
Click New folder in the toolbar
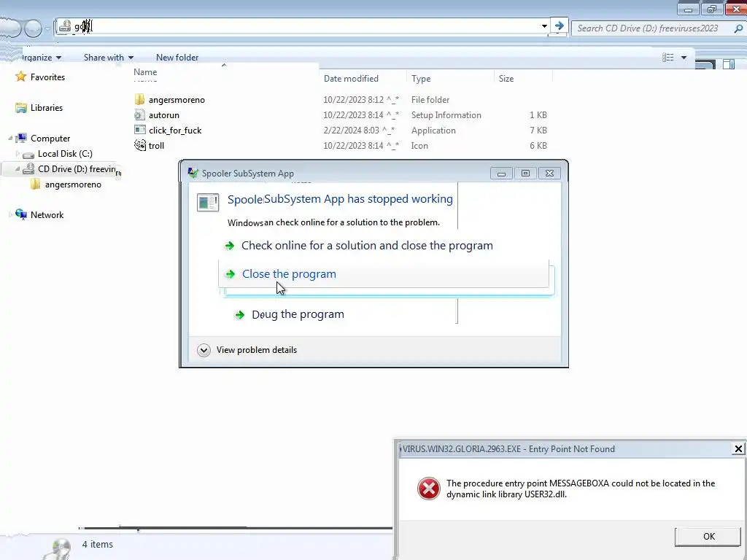tap(177, 58)
